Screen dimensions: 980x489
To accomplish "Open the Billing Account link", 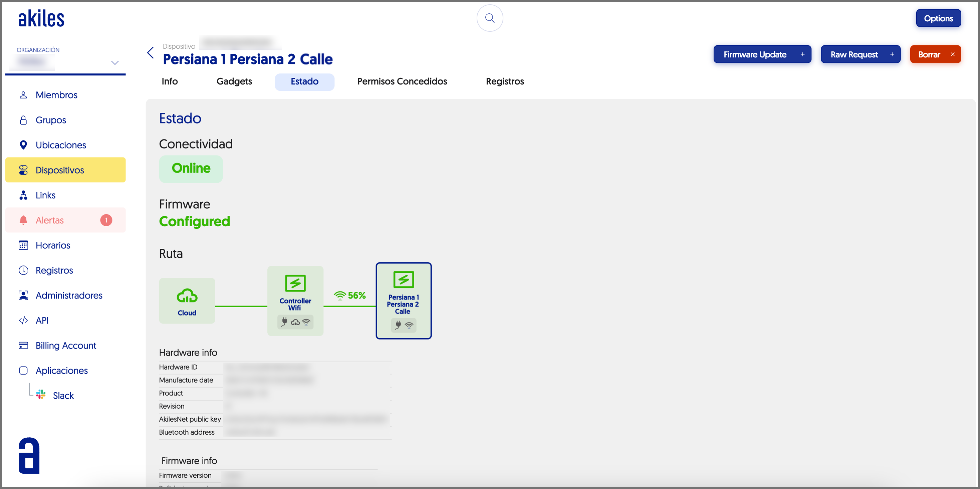I will click(65, 345).
